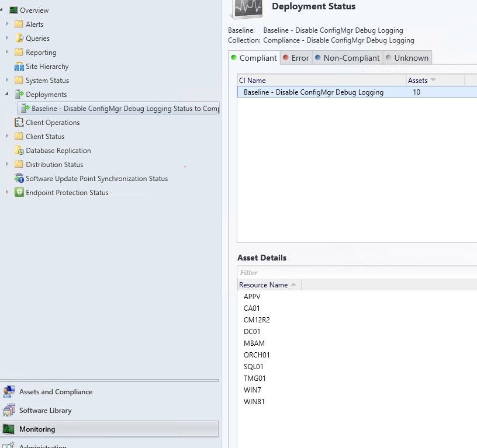The height and width of the screenshot is (448, 477).
Task: Select the Monitoring workspace
Action: (x=109, y=429)
